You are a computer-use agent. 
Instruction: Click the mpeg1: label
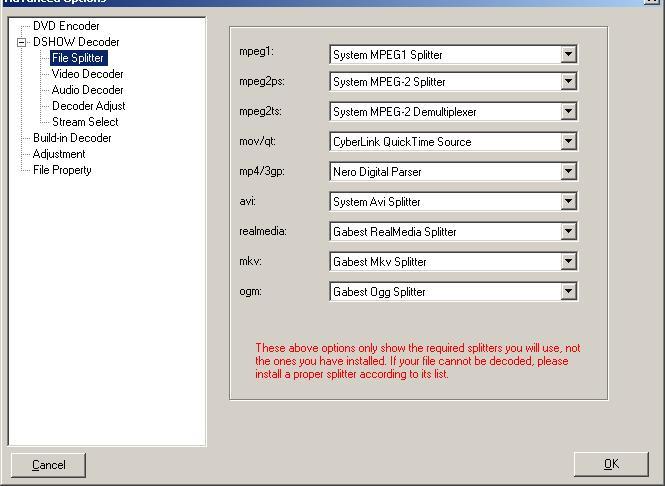[x=257, y=51]
